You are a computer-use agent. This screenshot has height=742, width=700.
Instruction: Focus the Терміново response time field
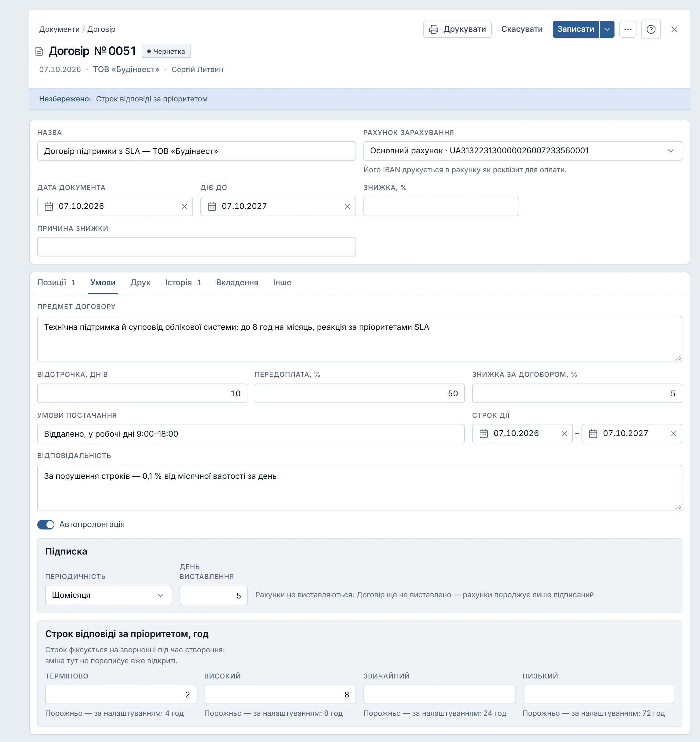[x=121, y=695]
